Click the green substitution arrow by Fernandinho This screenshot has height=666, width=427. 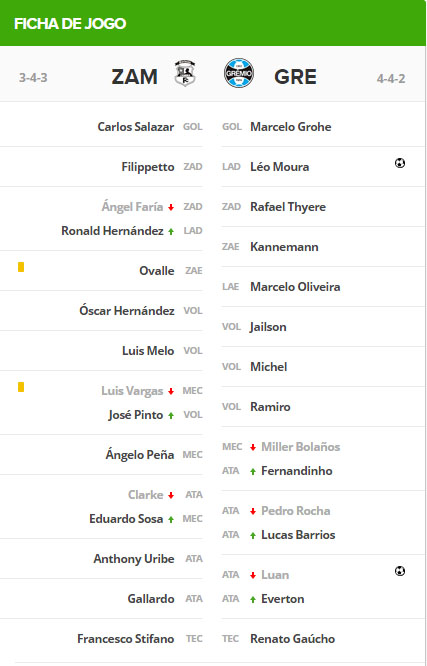coord(253,471)
